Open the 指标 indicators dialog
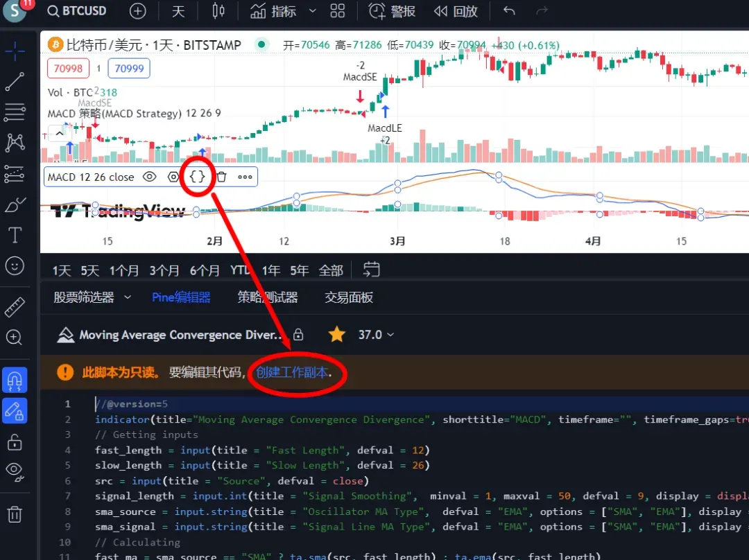This screenshot has height=560, width=749. click(x=273, y=10)
